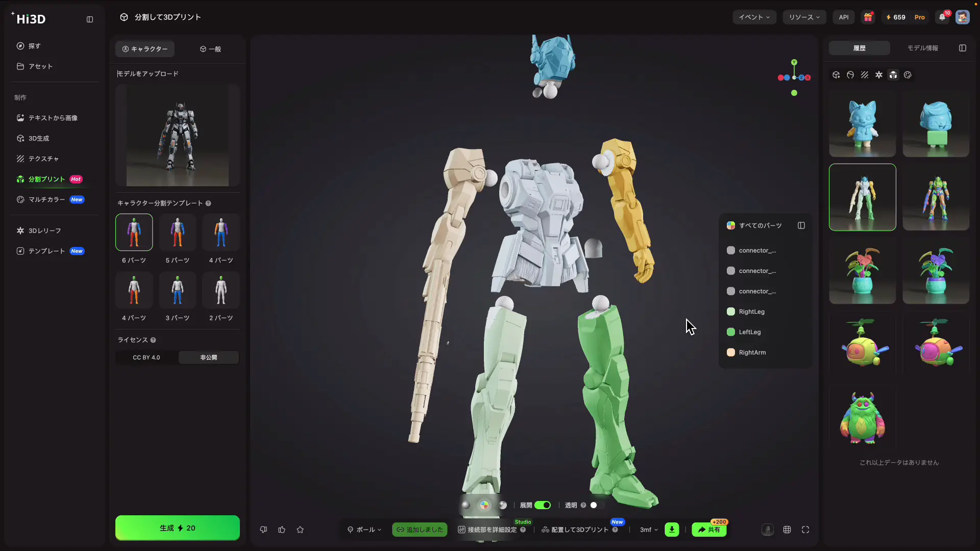The image size is (980, 551).
Task: Collapse the left sidebar next to Hi3D logo
Action: pos(90,19)
